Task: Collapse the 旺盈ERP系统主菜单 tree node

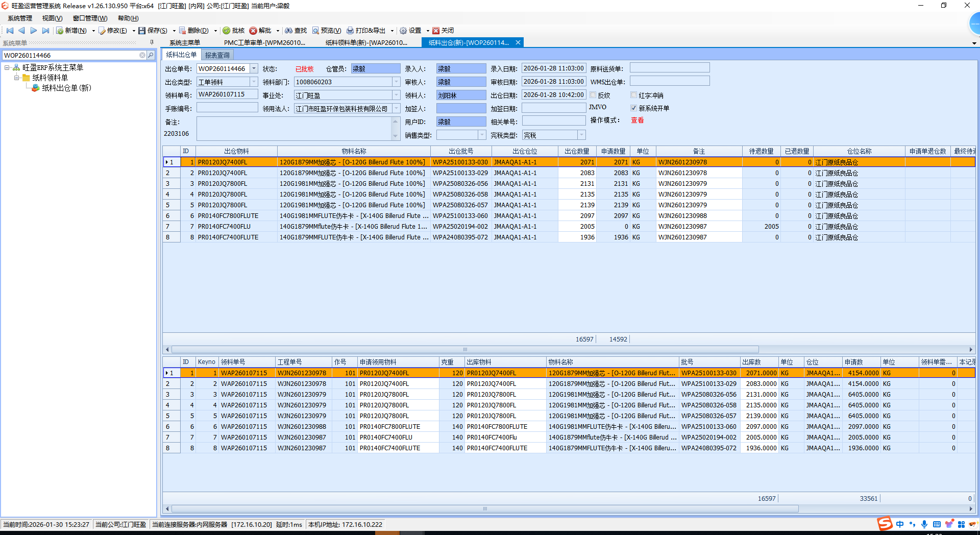Action: tap(7, 67)
